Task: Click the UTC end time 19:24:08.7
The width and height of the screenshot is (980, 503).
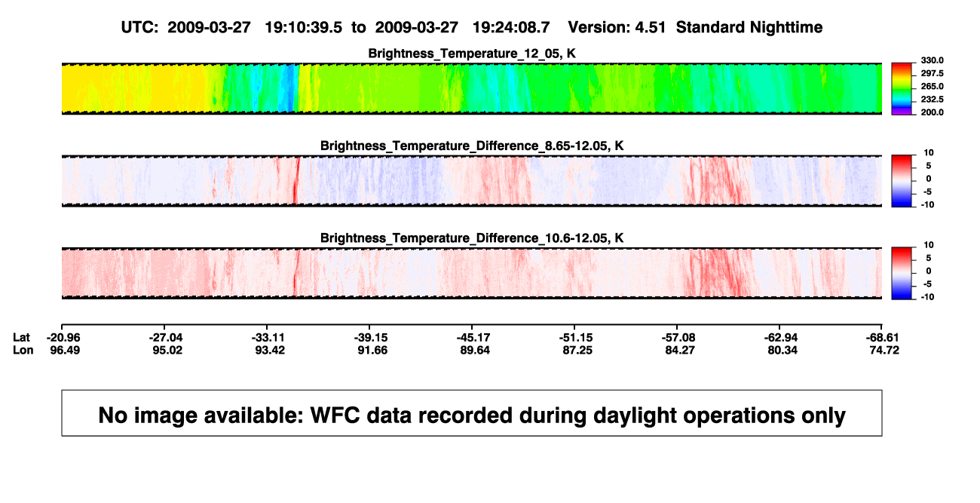Action: (x=511, y=28)
